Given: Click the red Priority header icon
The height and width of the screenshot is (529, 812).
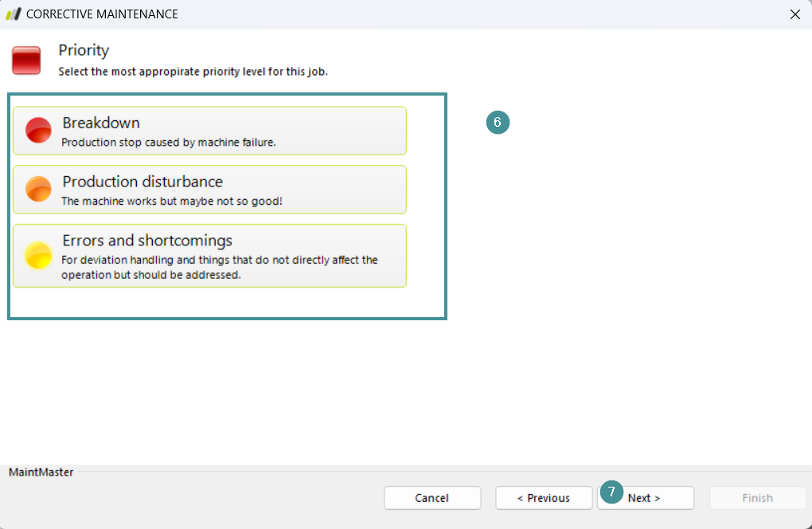Looking at the screenshot, I should [26, 61].
